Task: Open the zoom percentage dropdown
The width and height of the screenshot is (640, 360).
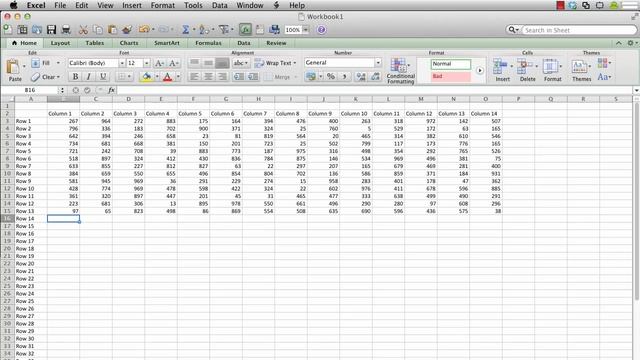Action: [305, 30]
